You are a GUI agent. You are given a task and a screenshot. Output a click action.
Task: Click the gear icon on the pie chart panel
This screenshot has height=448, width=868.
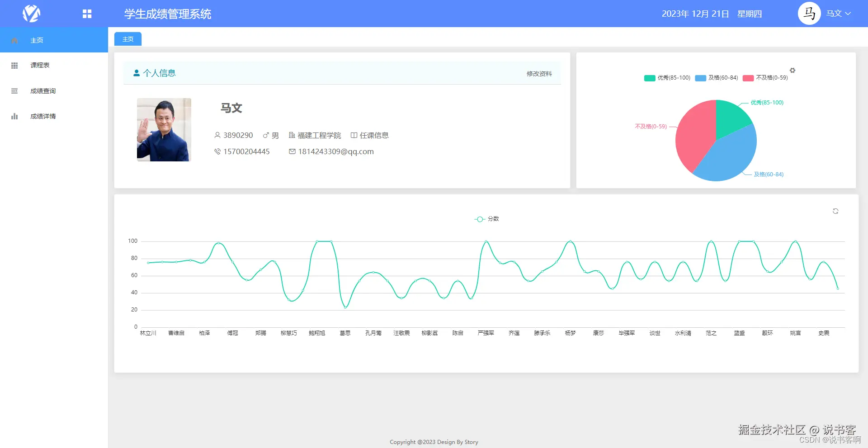coord(793,70)
